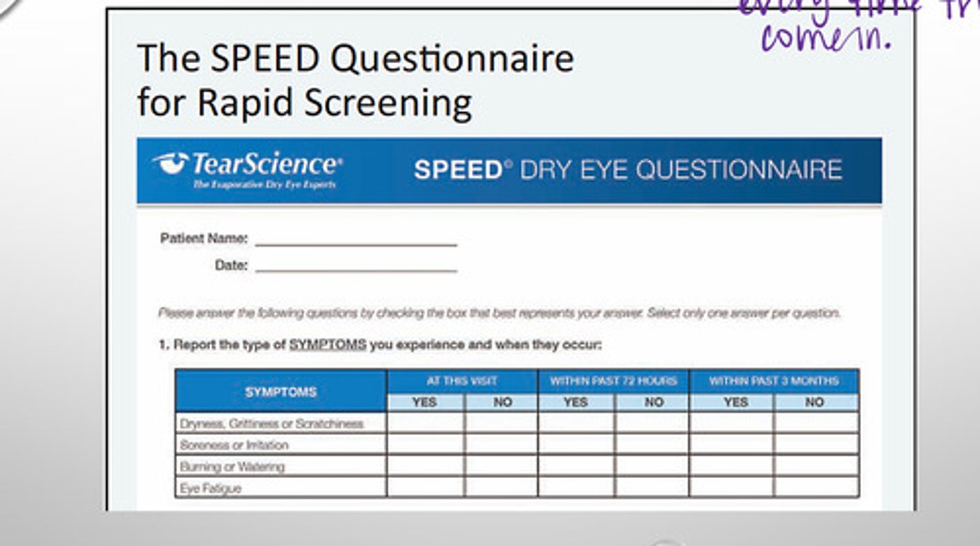The height and width of the screenshot is (546, 980).
Task: Select the WITHIN PAST 3 MONTHS column header
Action: [774, 381]
